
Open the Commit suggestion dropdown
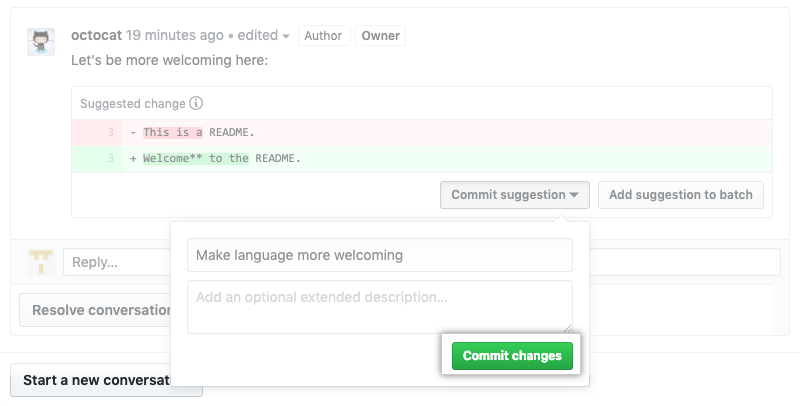[514, 195]
